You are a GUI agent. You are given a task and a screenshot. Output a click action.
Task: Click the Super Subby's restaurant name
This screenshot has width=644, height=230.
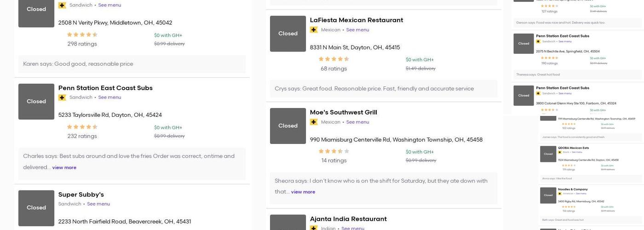(81, 195)
